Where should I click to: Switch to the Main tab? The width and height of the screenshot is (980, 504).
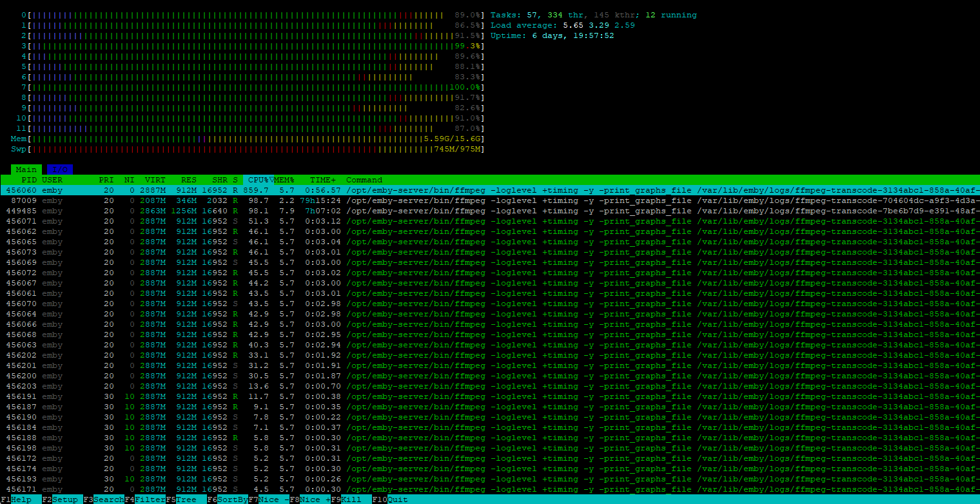[26, 170]
